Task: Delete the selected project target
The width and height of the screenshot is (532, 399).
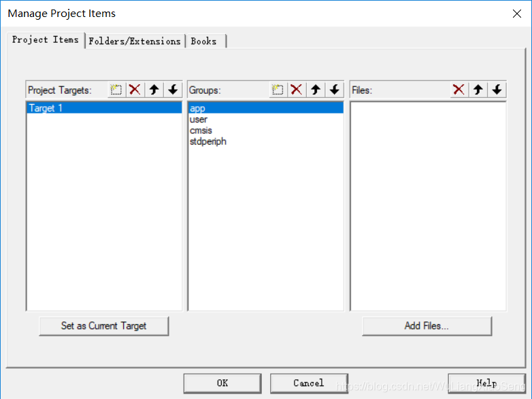Action: 135,90
